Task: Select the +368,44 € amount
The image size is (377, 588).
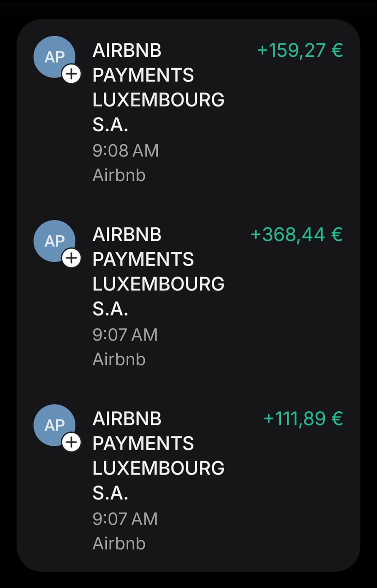Action: [297, 235]
